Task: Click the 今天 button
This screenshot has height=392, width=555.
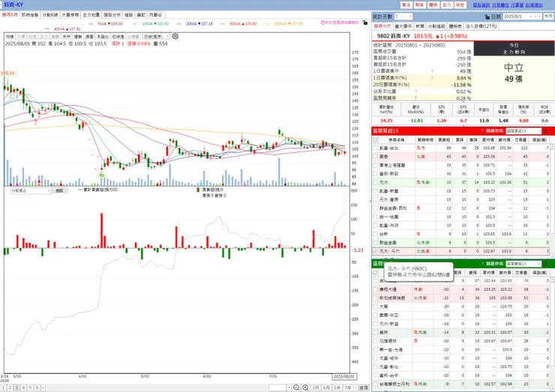Action: 548,16
